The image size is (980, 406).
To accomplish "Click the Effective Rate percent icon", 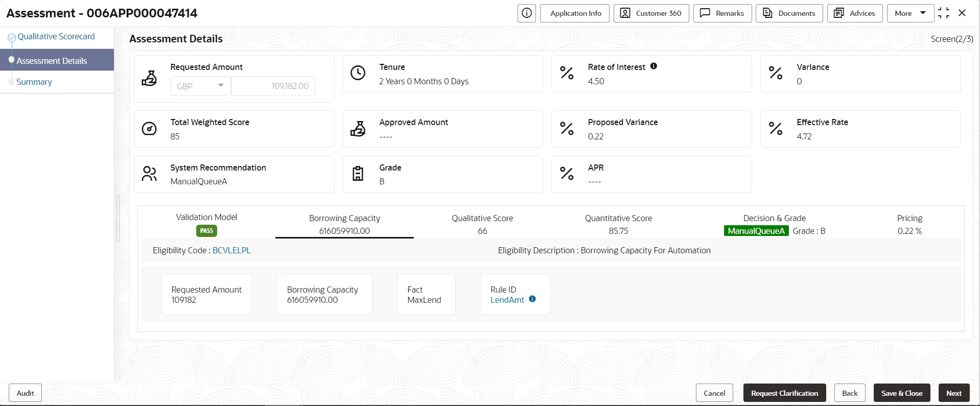I will pos(776,129).
